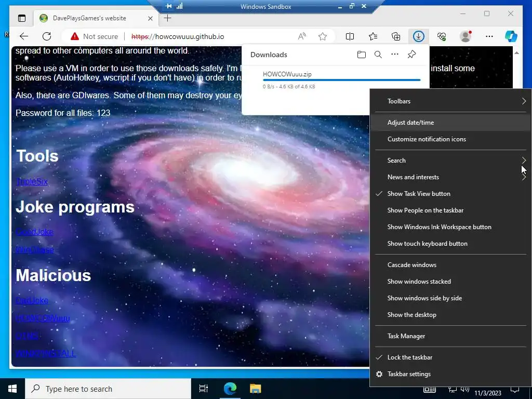Open the notification center tray icon

[515, 390]
